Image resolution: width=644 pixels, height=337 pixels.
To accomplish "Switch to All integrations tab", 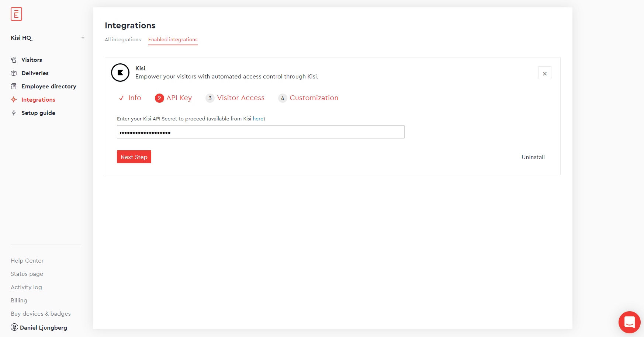I will (x=123, y=39).
